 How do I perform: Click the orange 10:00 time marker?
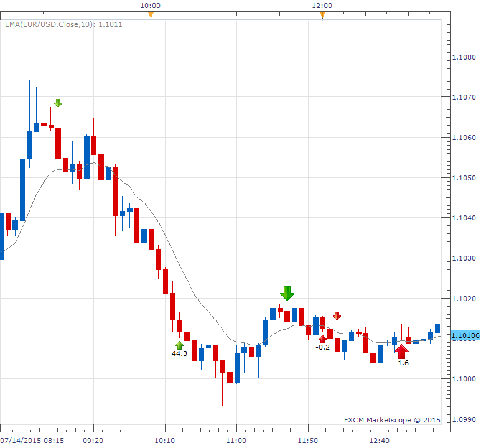pos(151,15)
